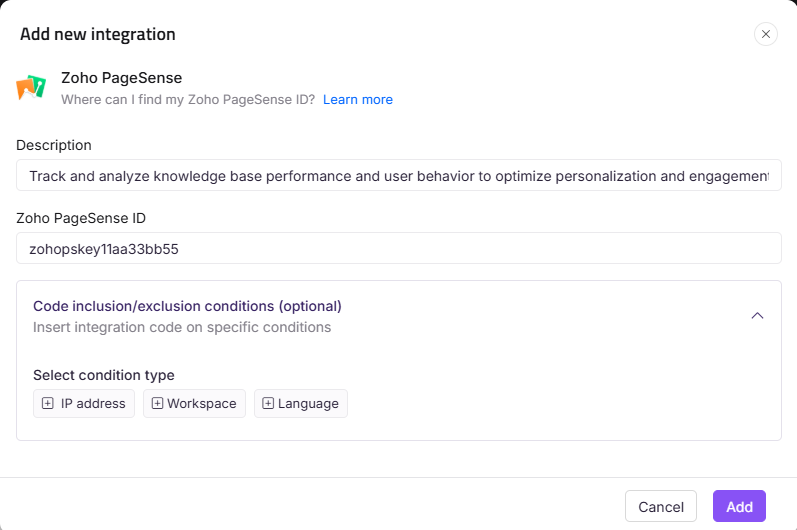This screenshot has width=797, height=530.
Task: Click the 'Zoho PageSense ID' field label
Action: 81,218
